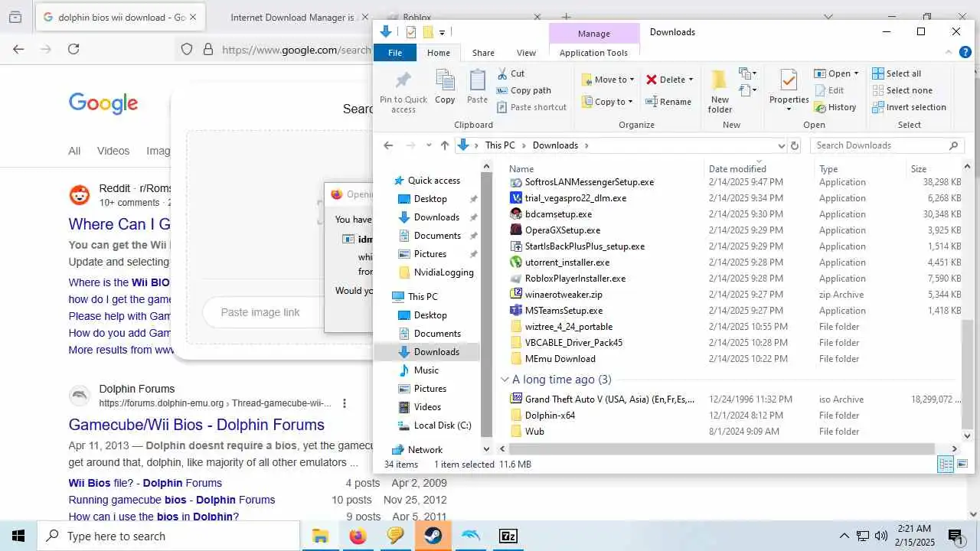Viewport: 980px width, 551px height.
Task: Refresh the Downloads folder view
Action: pyautogui.click(x=795, y=145)
